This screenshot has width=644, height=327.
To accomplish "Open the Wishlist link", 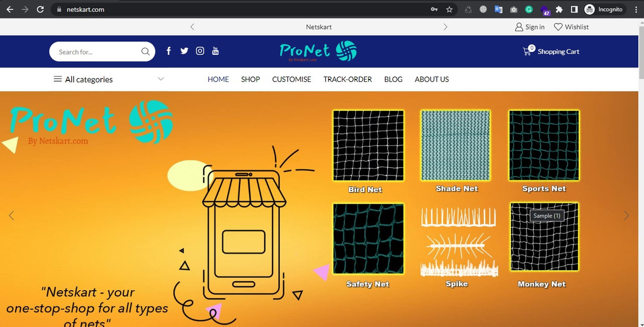I will pyautogui.click(x=571, y=27).
